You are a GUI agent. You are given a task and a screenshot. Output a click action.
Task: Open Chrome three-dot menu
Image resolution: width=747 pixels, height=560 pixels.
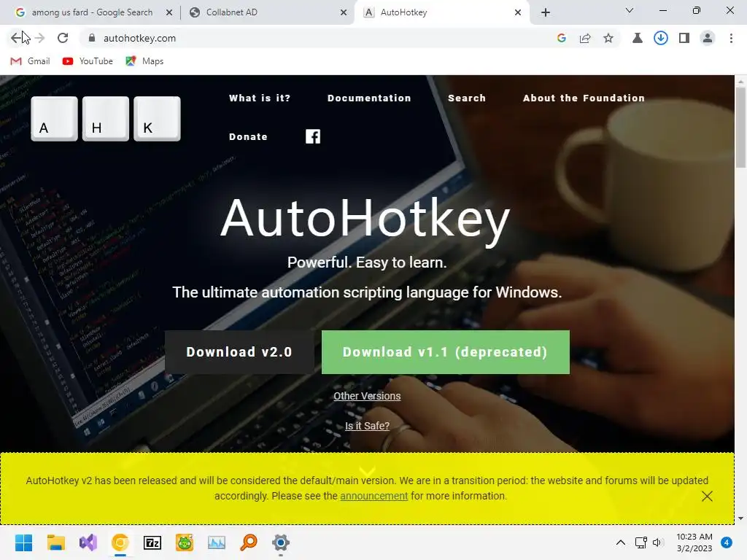click(731, 38)
